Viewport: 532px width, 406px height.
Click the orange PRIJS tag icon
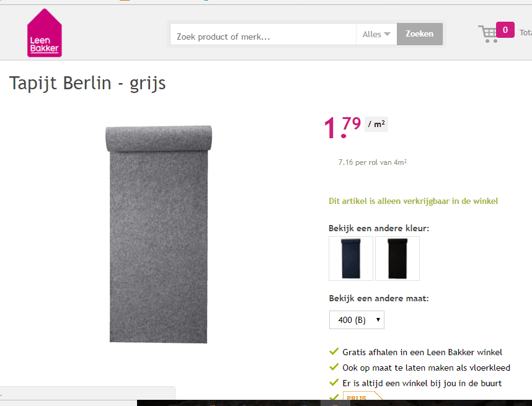coord(363,396)
